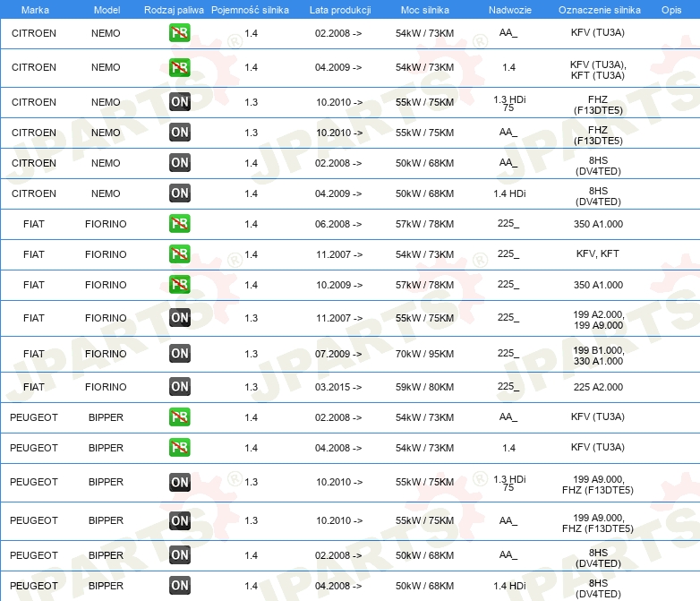Click petrol icon for Fiat Fiorino 06.2008

(x=179, y=223)
